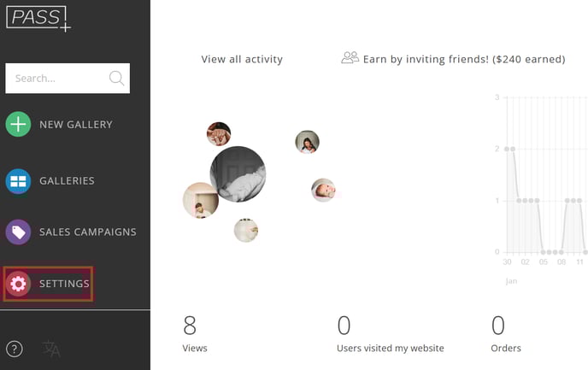Screen dimensions: 588x370
Task: Click the 8 Views statistic
Action: tap(195, 333)
